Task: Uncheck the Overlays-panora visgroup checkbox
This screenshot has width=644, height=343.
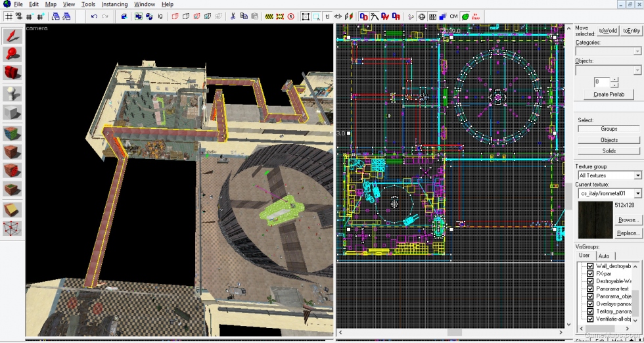Action: tap(590, 304)
